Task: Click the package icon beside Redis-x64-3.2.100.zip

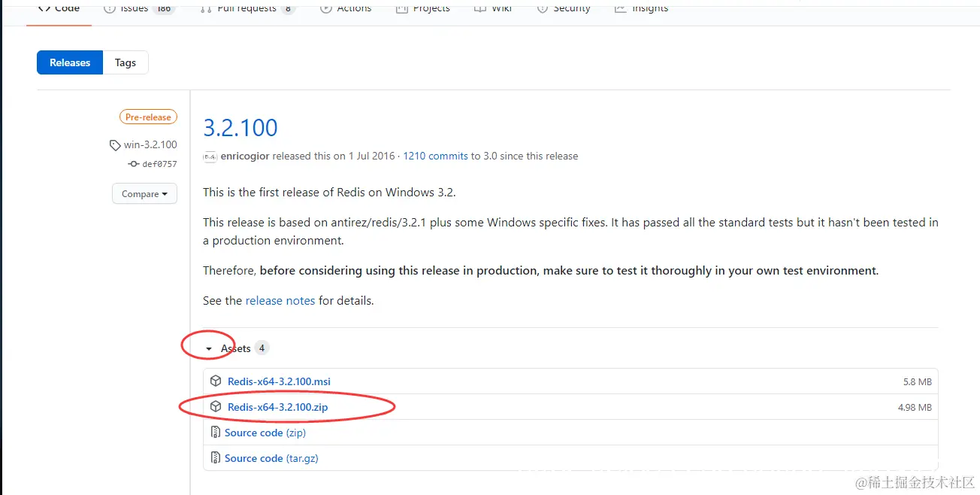Action: point(216,407)
